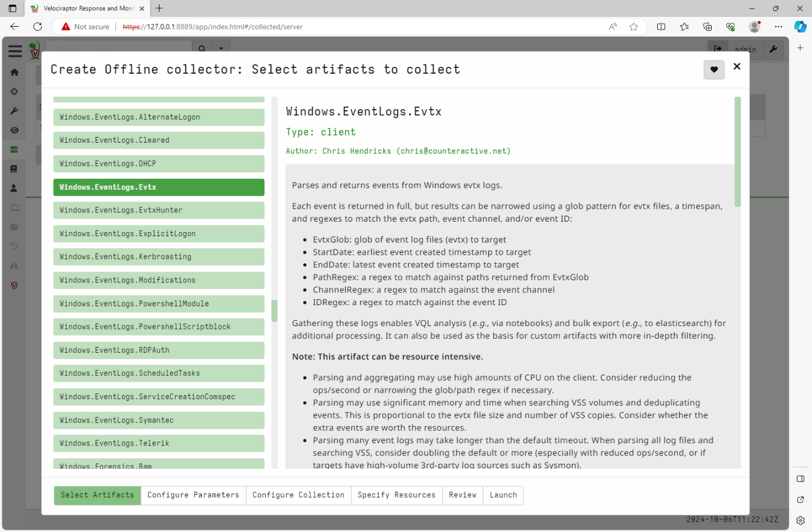Open a new browser tab

click(x=159, y=8)
